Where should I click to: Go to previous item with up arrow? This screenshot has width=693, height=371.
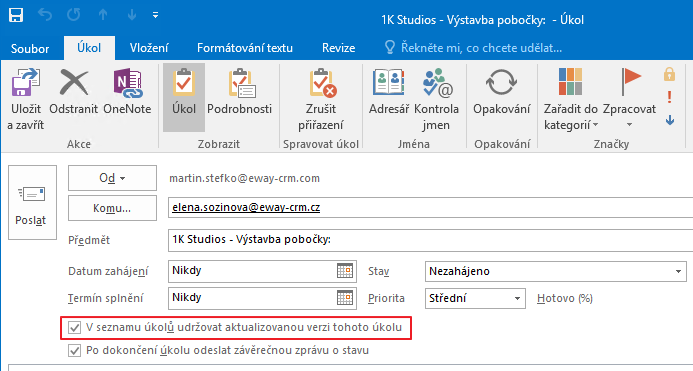click(103, 15)
